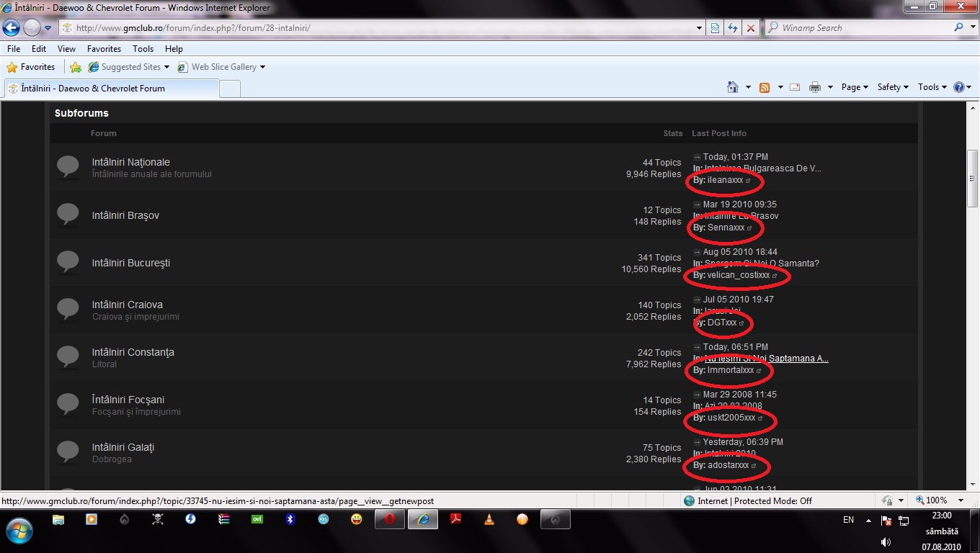Click the Internet Explorer taskbar button
This screenshot has height=553, width=980.
point(423,519)
